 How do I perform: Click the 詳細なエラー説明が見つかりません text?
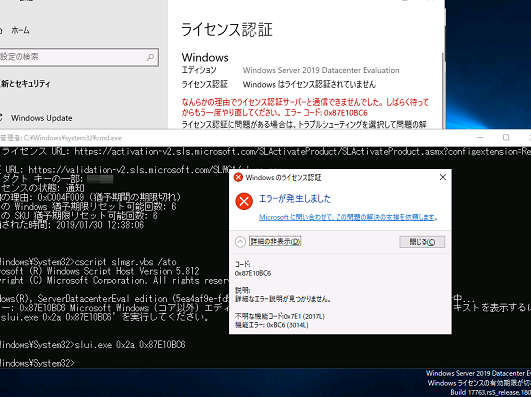point(283,299)
